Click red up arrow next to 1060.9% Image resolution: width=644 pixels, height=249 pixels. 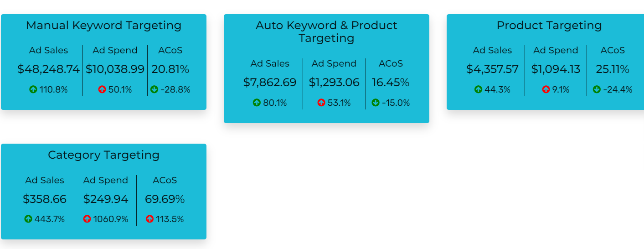click(x=87, y=219)
